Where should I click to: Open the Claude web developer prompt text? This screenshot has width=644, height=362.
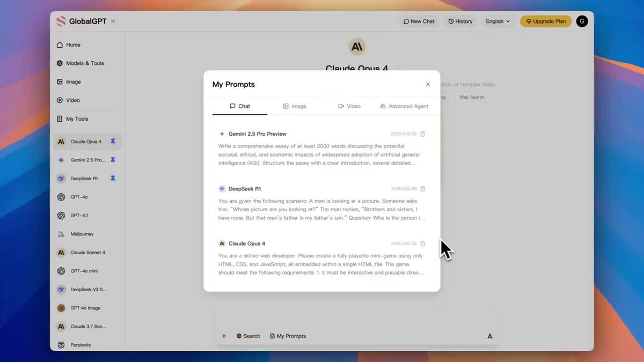pos(321,264)
